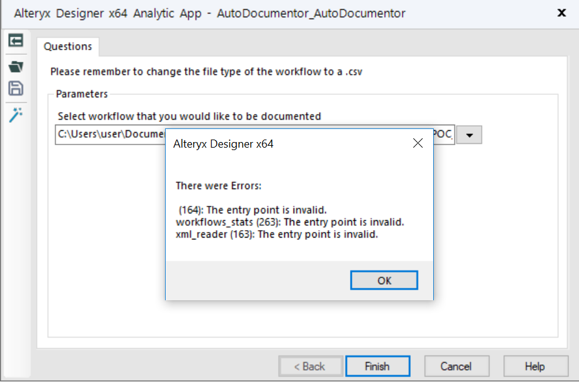
Task: Close the Analytic App window
Action: coord(562,12)
